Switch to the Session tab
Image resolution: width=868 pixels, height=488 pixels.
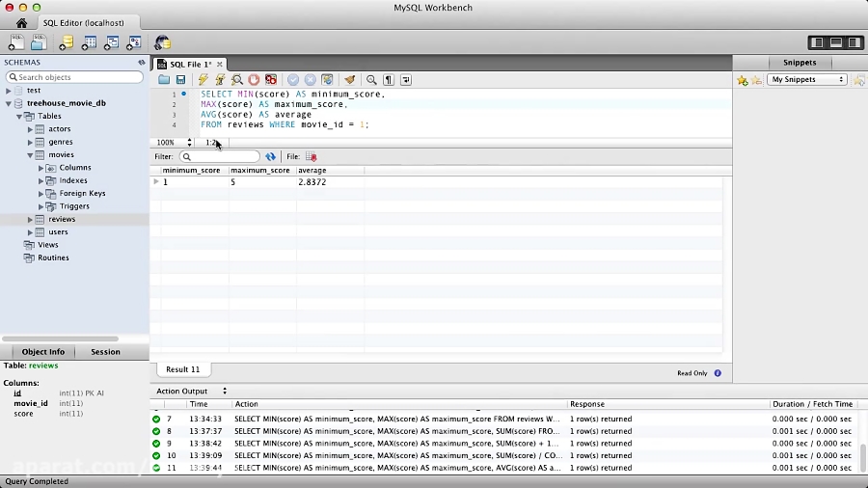pyautogui.click(x=105, y=352)
